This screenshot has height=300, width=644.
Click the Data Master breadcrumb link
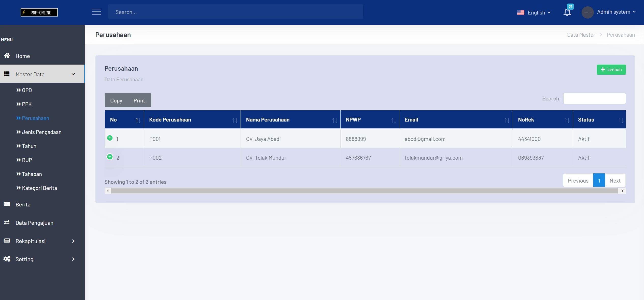tap(581, 35)
